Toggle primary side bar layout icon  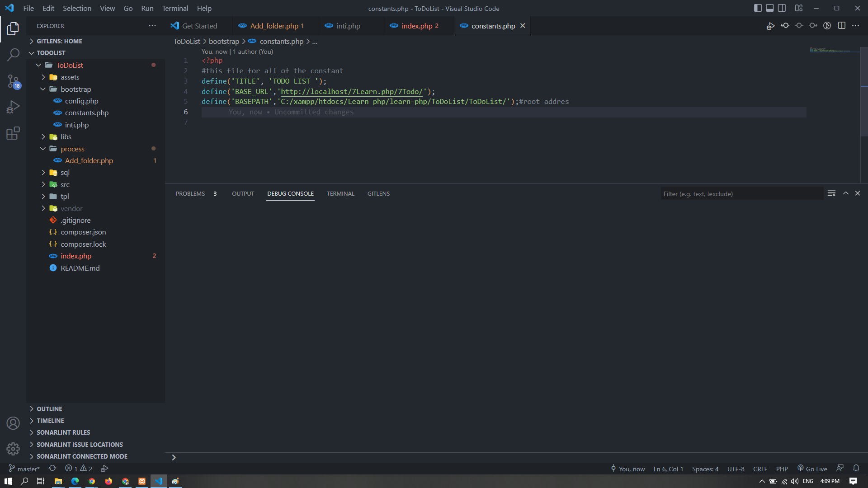click(758, 8)
